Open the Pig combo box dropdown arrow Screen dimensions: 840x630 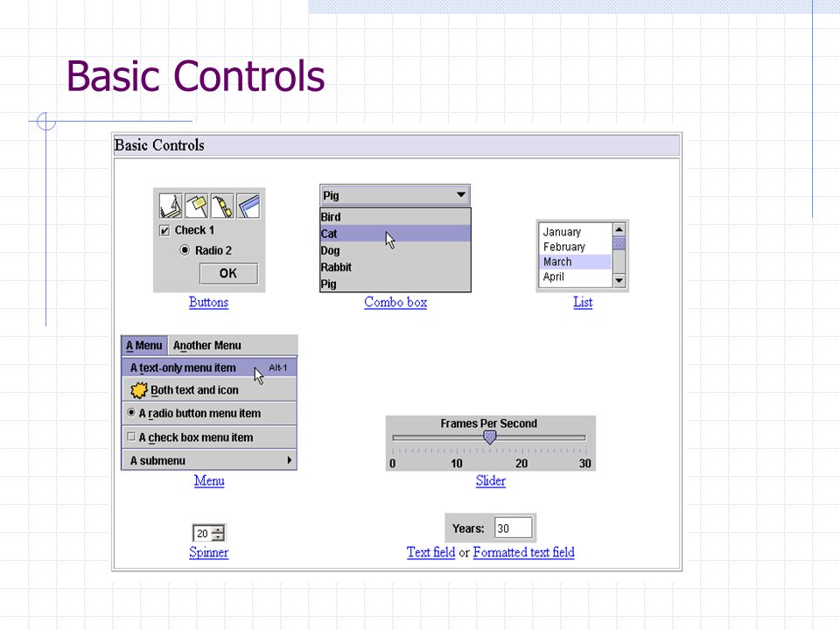click(461, 195)
